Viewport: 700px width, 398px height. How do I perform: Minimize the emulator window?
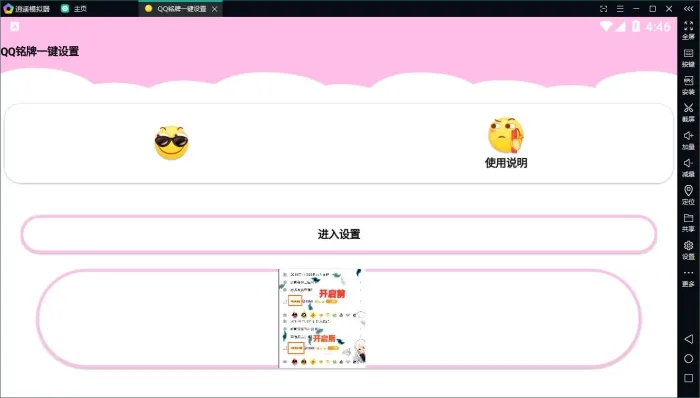[x=636, y=8]
